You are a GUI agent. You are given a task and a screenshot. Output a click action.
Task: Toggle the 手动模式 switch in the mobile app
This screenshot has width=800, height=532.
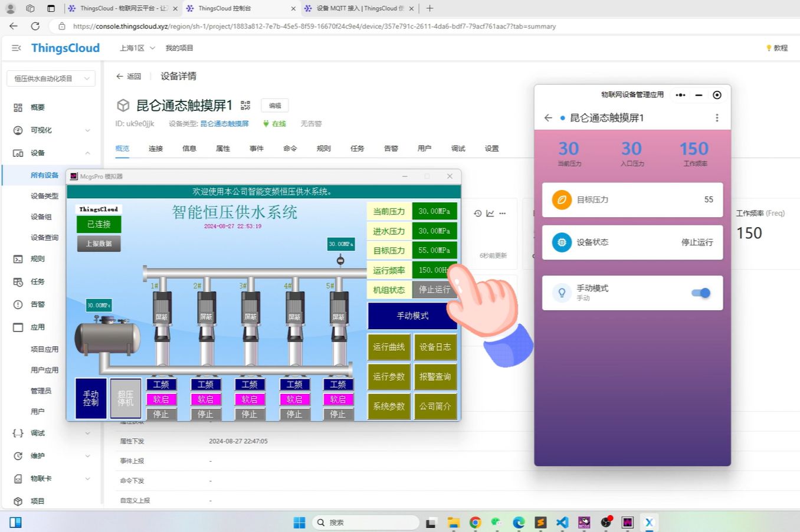tap(700, 293)
